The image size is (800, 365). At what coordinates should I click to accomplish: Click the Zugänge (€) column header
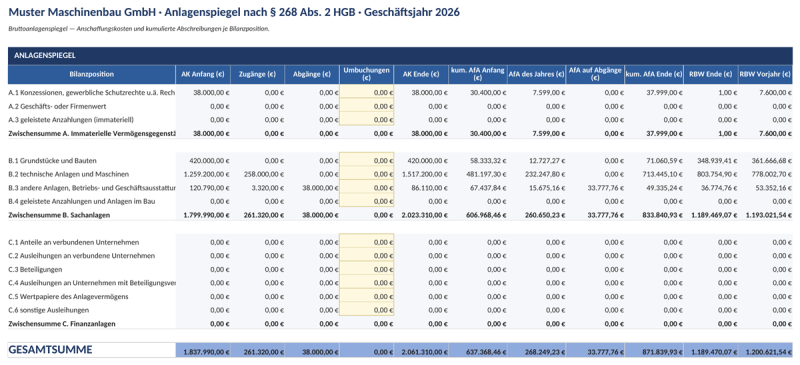(258, 75)
